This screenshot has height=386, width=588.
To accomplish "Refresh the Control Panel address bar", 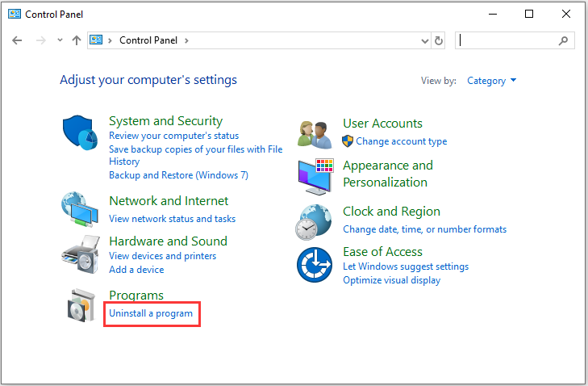I will 438,40.
